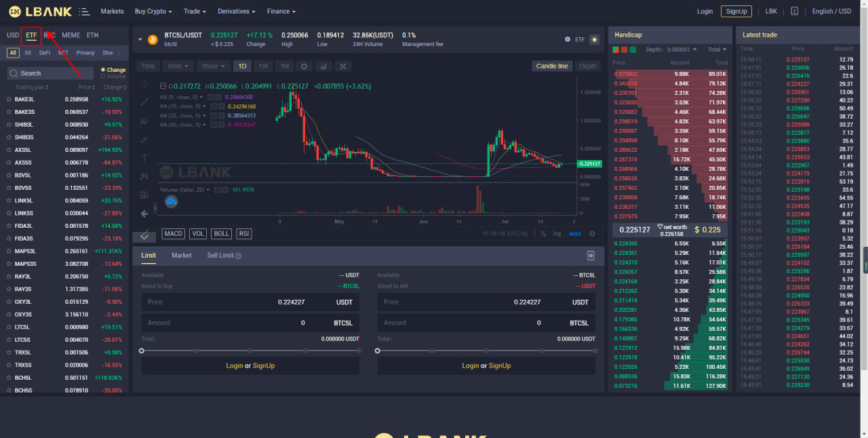Select the pattern drawing tool

pos(144,176)
